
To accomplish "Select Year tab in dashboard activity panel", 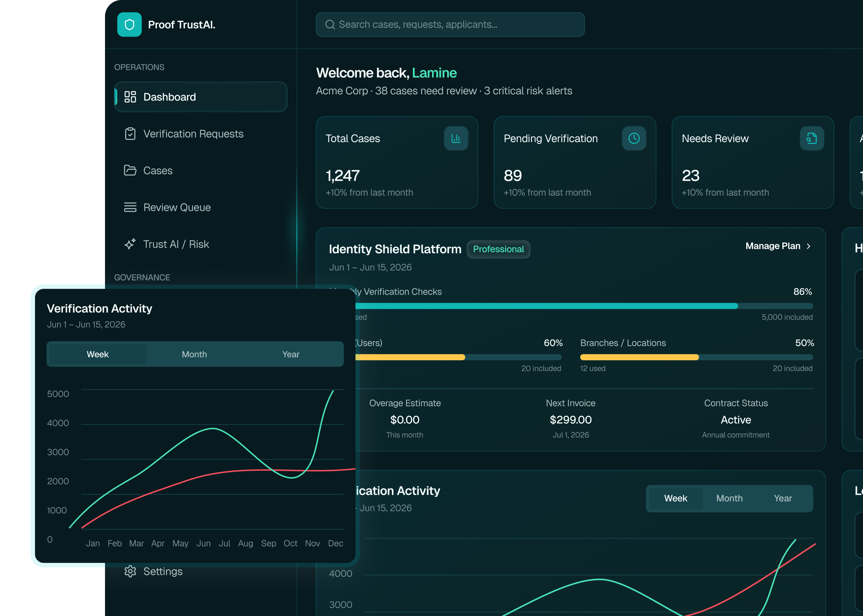I will pyautogui.click(x=783, y=498).
